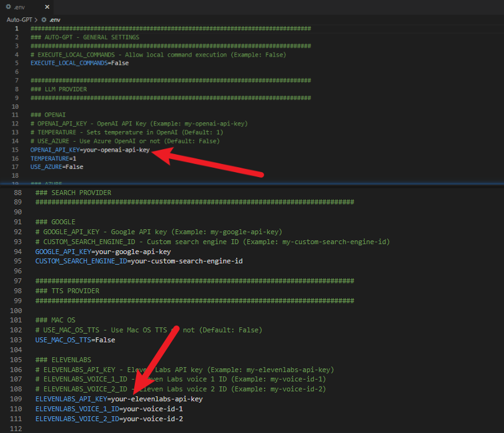Click ELEVENLABS_API_KEY variable on line 109
This screenshot has width=504, height=433.
click(71, 399)
